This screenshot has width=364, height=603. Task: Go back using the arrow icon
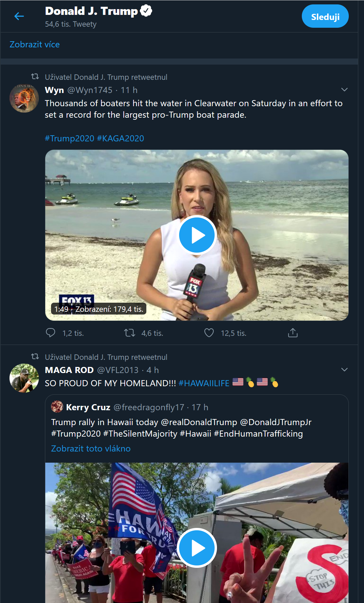coord(19,16)
